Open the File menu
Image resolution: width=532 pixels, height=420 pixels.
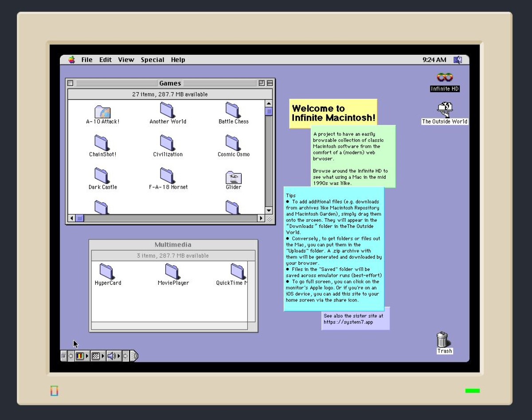click(x=87, y=60)
